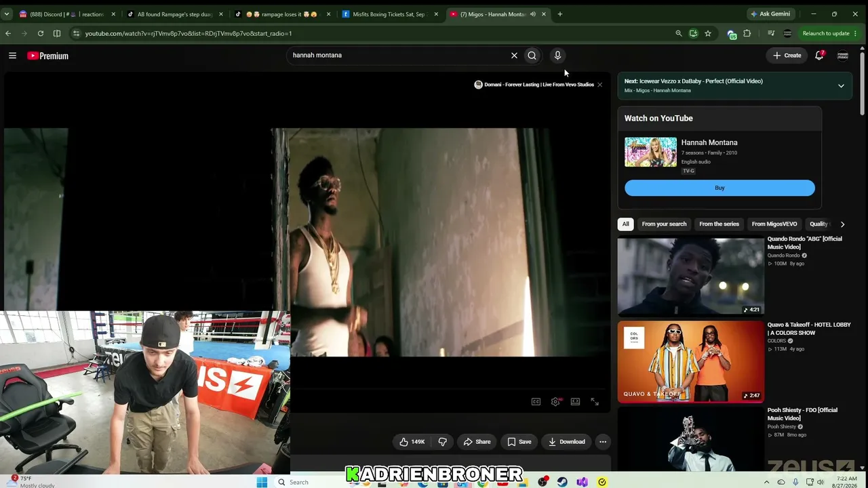This screenshot has height=488, width=868.
Task: Mute the Migos Hannah Montana tab
Action: click(533, 14)
